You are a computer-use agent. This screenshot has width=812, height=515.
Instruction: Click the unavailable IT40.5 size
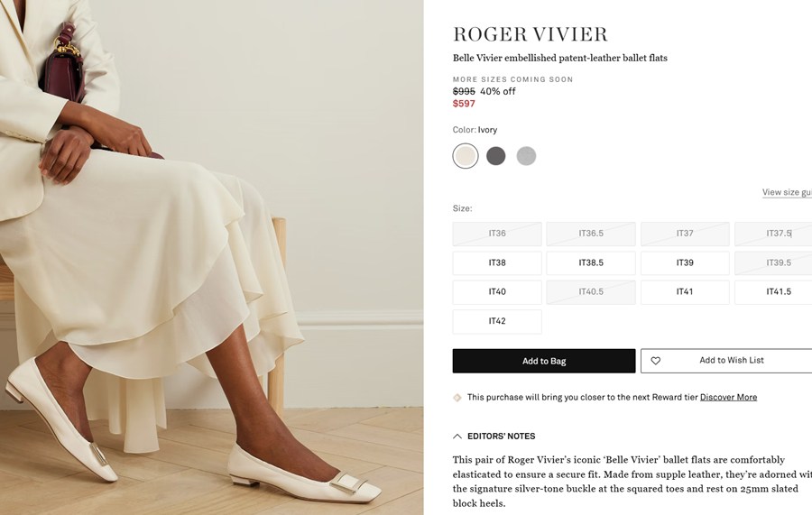(591, 292)
